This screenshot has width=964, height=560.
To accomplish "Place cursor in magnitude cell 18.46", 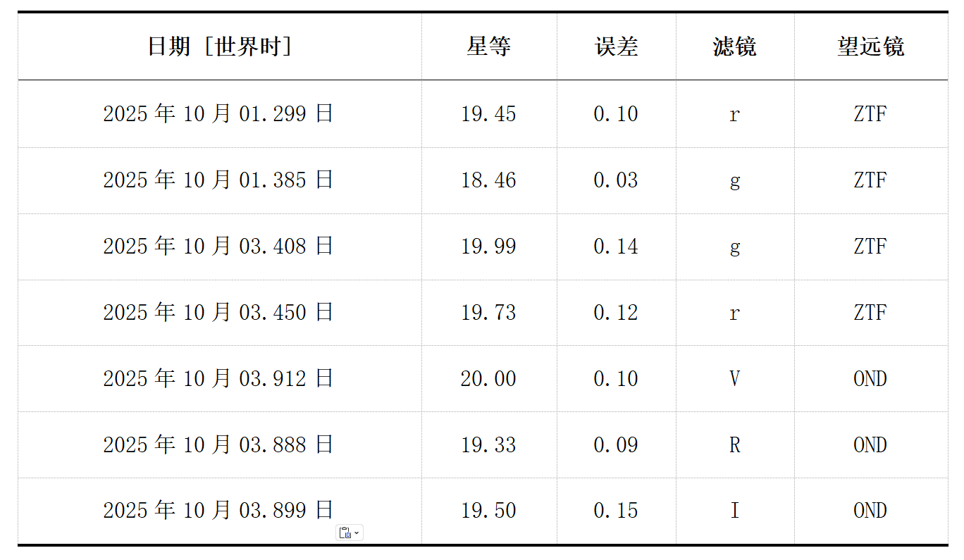I will coord(488,180).
